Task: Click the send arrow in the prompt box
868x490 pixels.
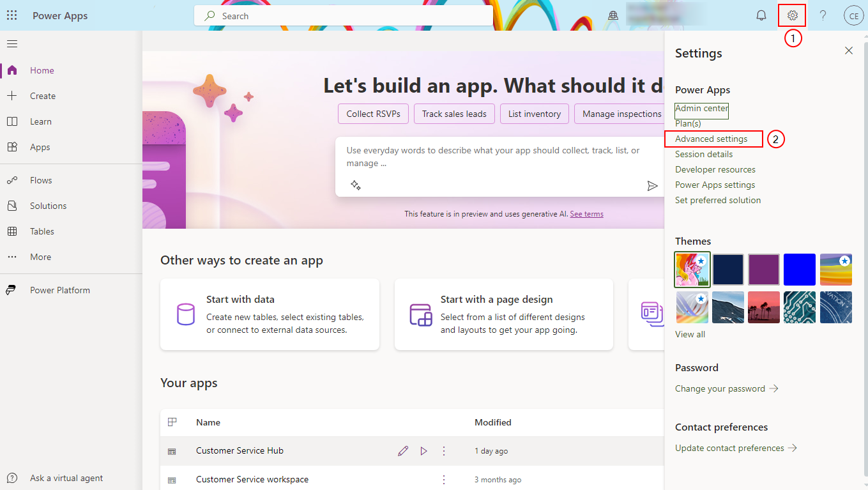Action: pos(652,186)
